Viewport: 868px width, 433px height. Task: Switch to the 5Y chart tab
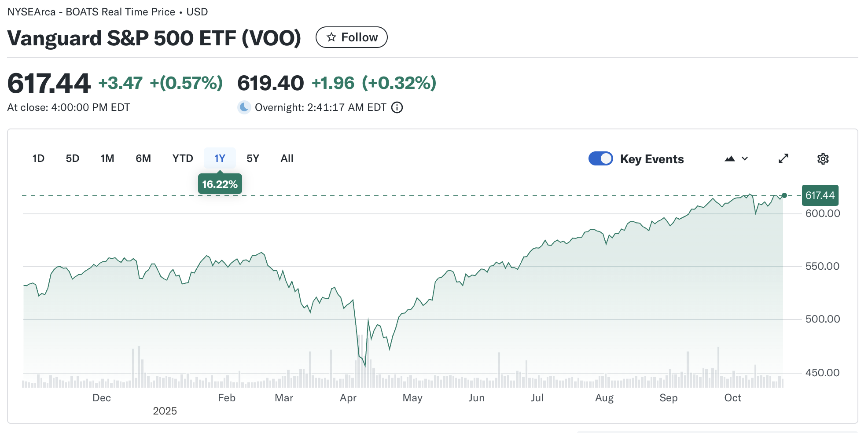point(253,158)
